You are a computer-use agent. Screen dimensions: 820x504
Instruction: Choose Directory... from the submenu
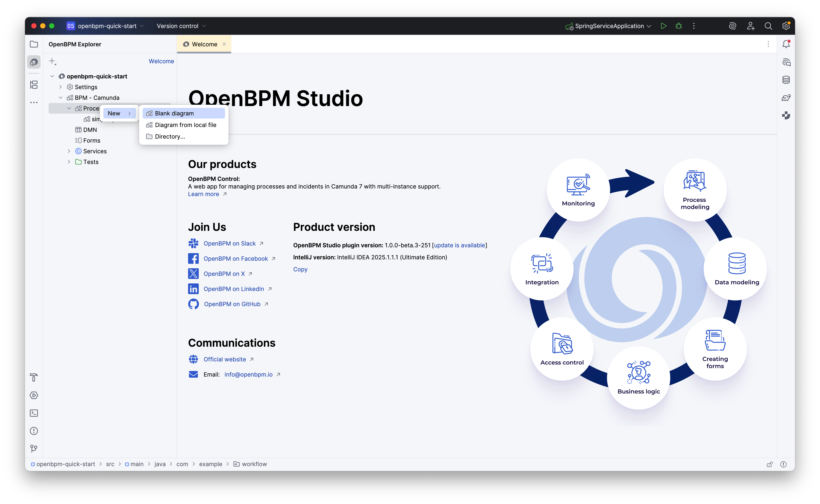pos(184,137)
